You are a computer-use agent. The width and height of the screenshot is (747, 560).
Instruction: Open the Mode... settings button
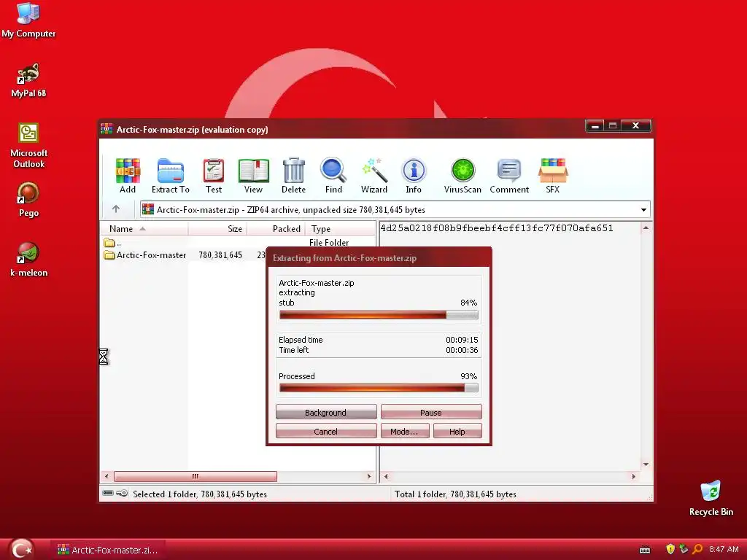click(405, 432)
